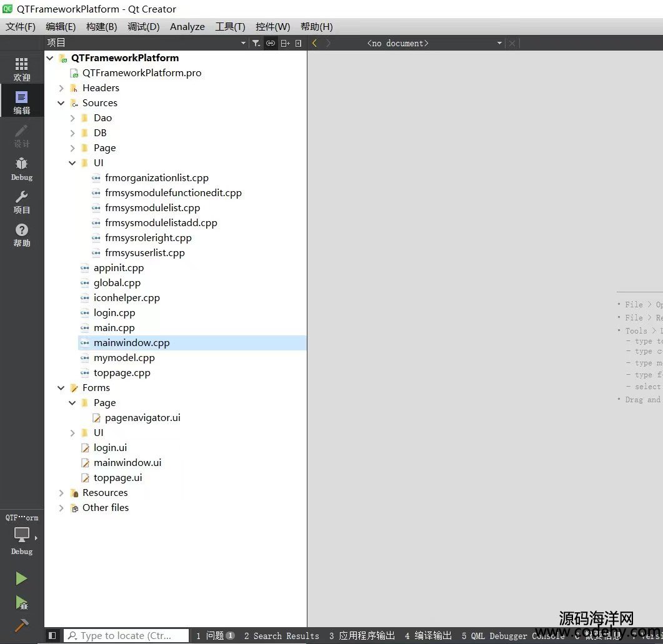
Task: Click the Type to locate field
Action: pos(126,635)
